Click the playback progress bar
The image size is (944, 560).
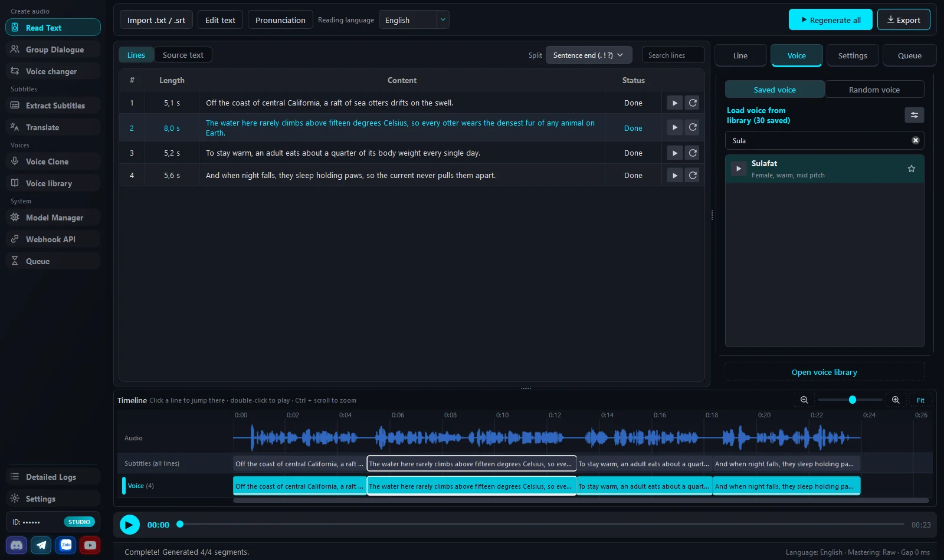[x=542, y=524]
